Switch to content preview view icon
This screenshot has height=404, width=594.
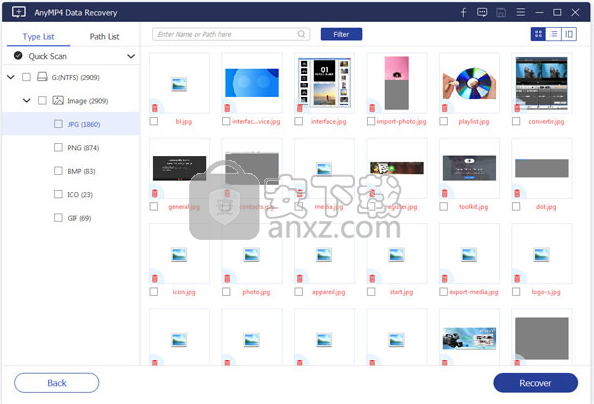pyautogui.click(x=569, y=34)
